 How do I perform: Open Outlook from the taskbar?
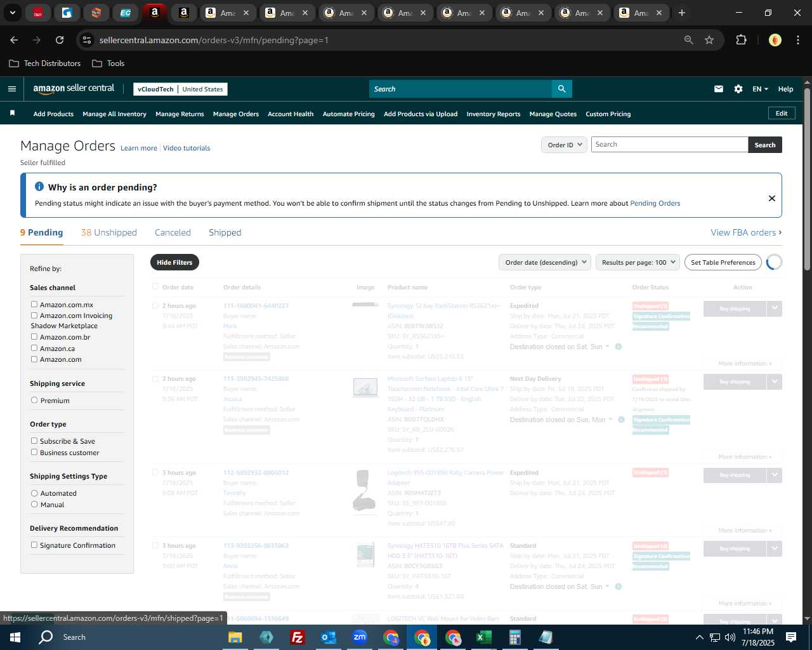328,637
